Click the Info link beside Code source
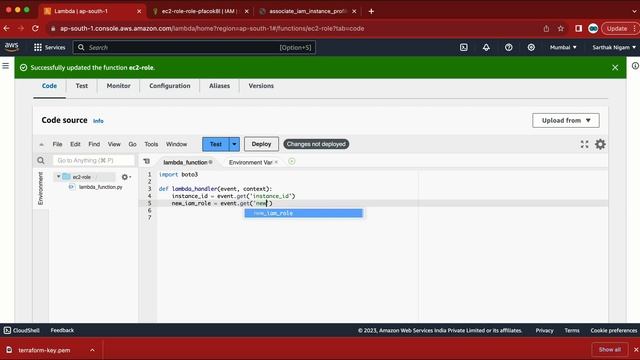The image size is (640, 360). click(x=98, y=121)
